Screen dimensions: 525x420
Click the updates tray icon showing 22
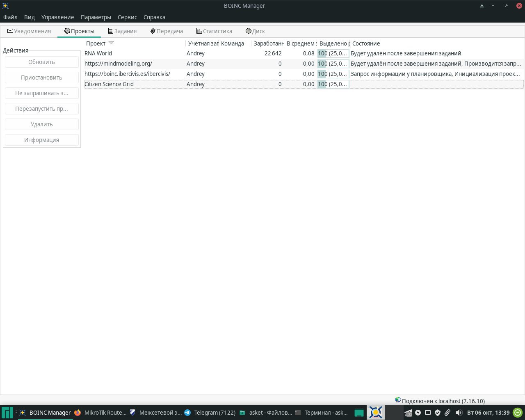408,413
